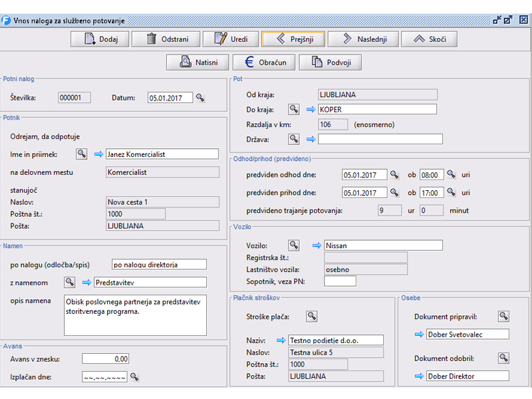Click the Nova cesta 1 address field

coord(162,202)
